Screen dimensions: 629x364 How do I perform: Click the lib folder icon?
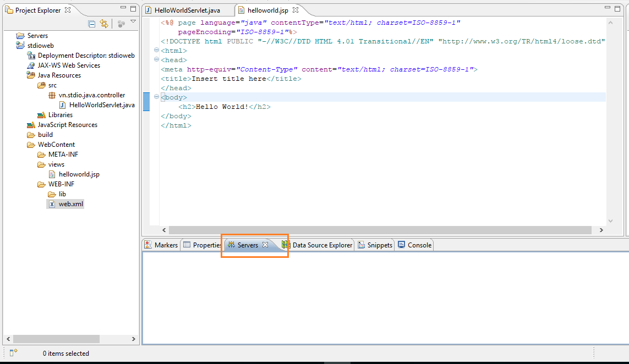[52, 194]
